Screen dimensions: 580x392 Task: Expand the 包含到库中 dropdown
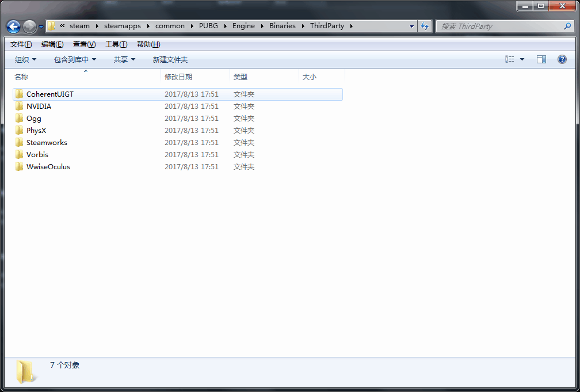[75, 60]
